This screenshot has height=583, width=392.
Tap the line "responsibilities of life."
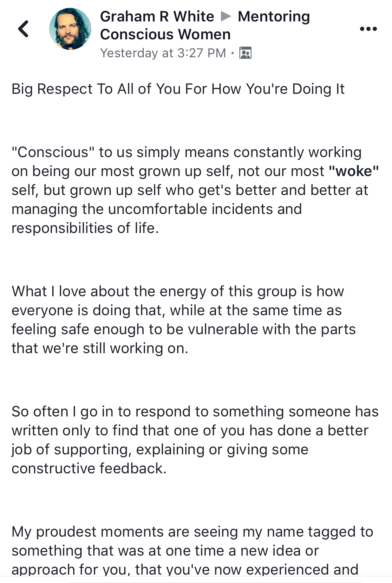85,228
